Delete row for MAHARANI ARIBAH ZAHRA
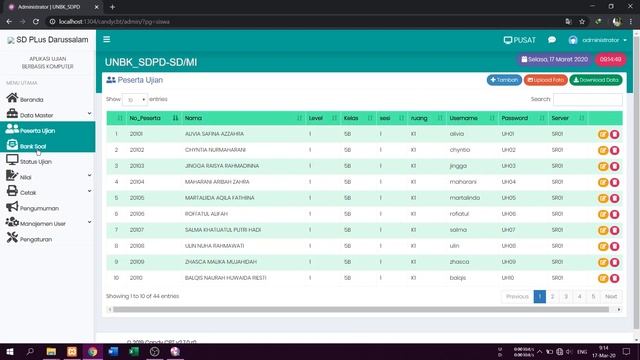This screenshot has height=360, width=640. click(x=614, y=182)
